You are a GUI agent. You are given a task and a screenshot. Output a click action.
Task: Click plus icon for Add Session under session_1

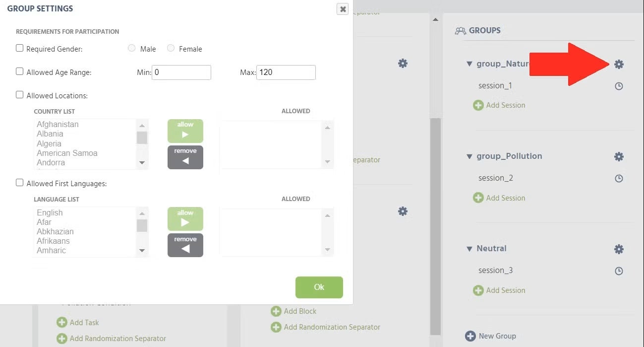click(478, 105)
